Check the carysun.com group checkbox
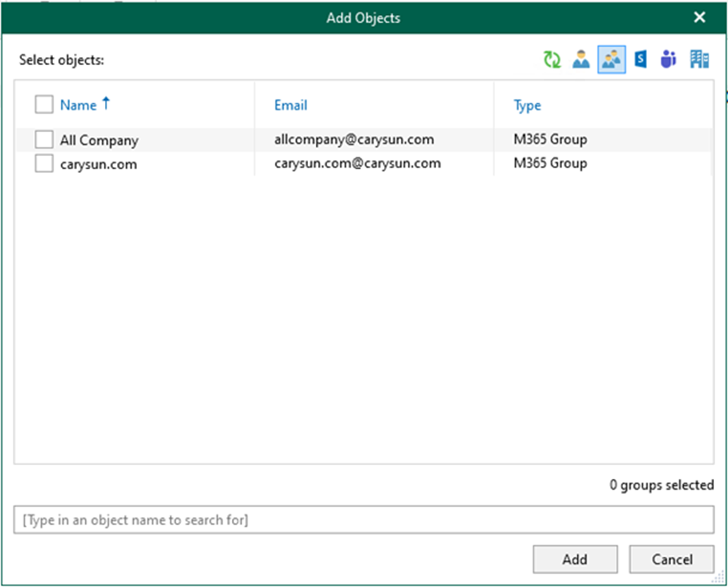The height and width of the screenshot is (587, 728). tap(44, 164)
